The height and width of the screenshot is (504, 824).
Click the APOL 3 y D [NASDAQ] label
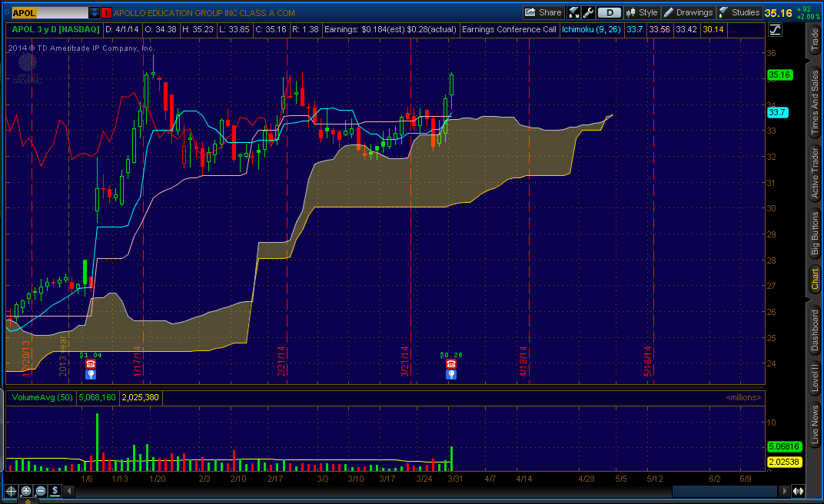click(x=55, y=29)
